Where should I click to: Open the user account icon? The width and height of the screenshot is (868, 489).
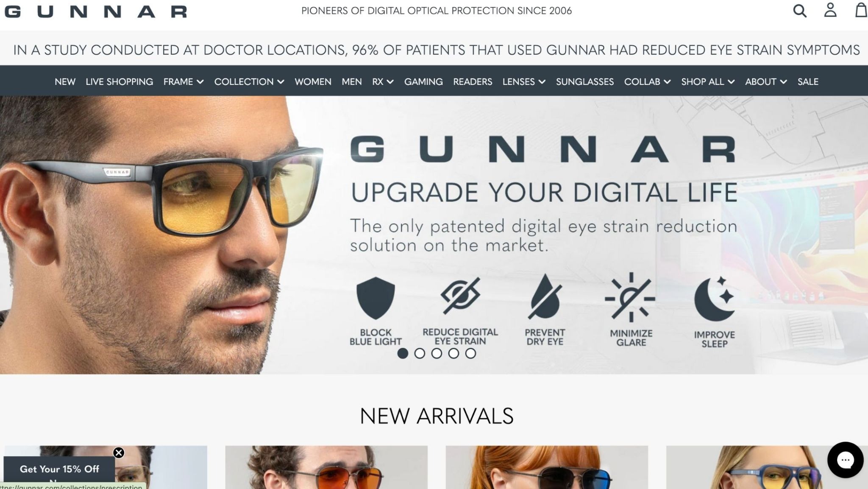[830, 10]
